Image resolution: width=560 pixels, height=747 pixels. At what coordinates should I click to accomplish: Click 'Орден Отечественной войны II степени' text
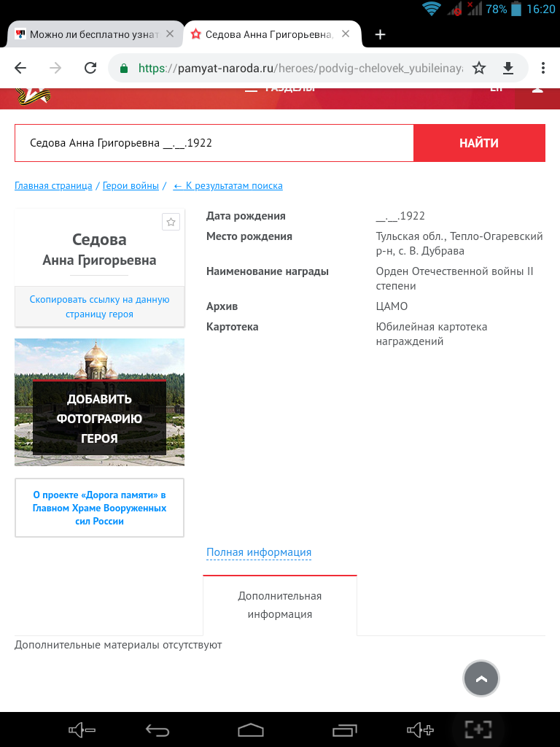(454, 279)
